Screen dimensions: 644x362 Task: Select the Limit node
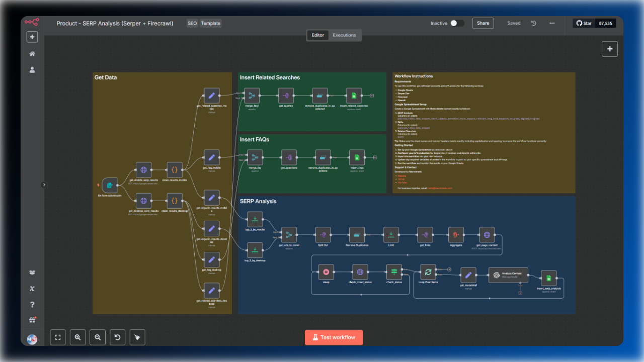391,235
